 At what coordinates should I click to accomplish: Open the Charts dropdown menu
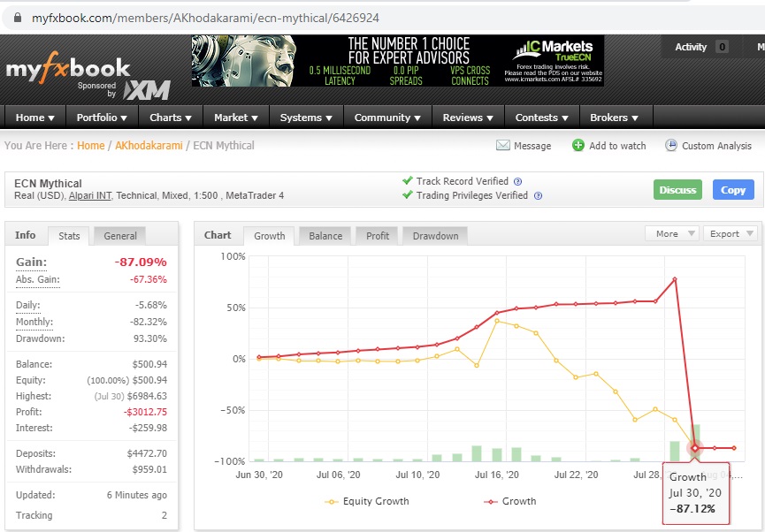171,118
